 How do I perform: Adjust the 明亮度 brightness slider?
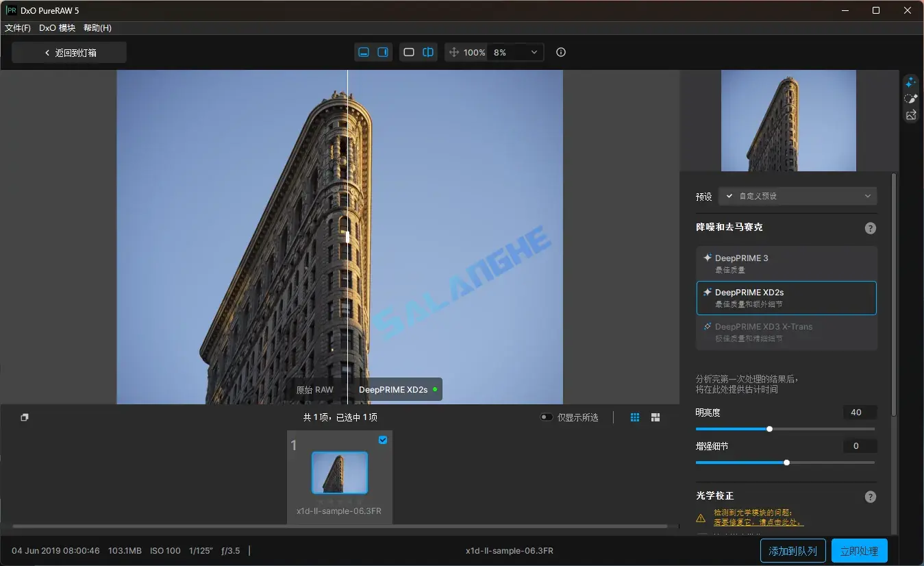click(x=769, y=428)
